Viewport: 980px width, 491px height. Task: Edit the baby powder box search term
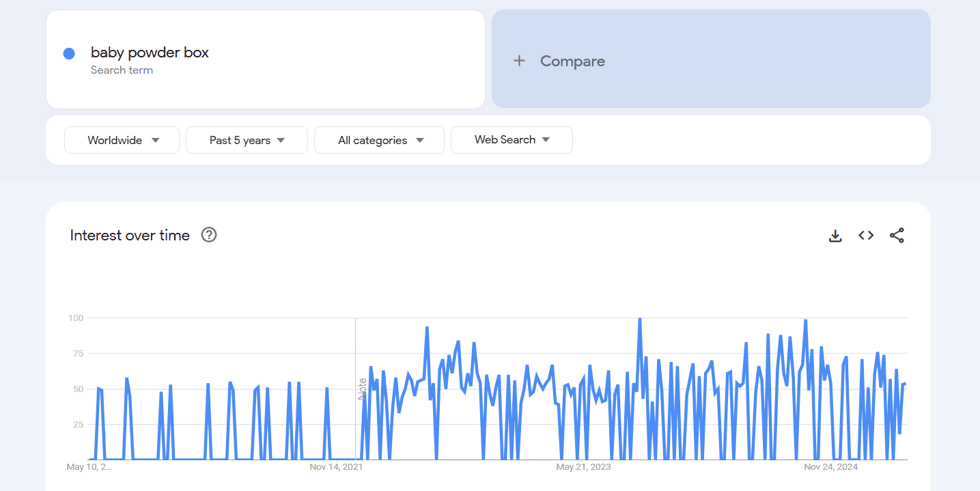tap(150, 53)
